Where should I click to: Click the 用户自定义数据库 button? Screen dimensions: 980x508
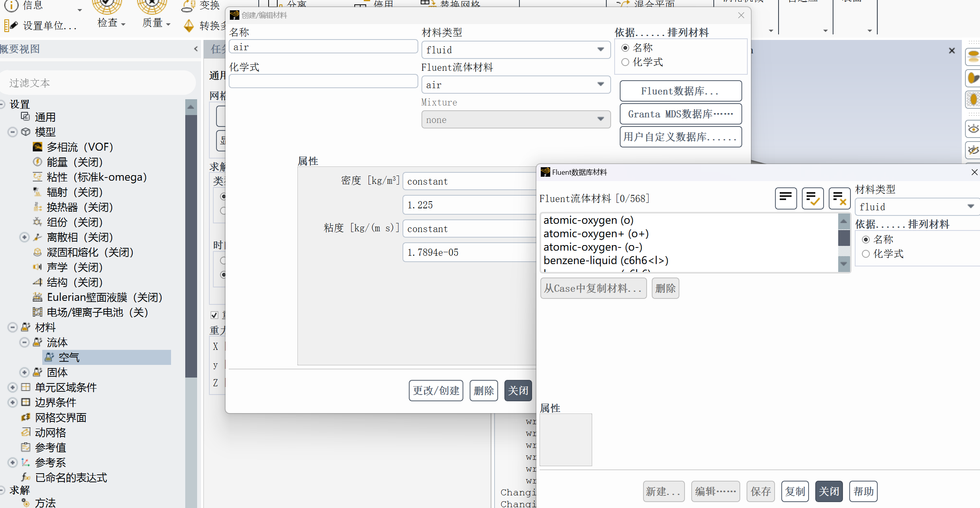click(681, 137)
